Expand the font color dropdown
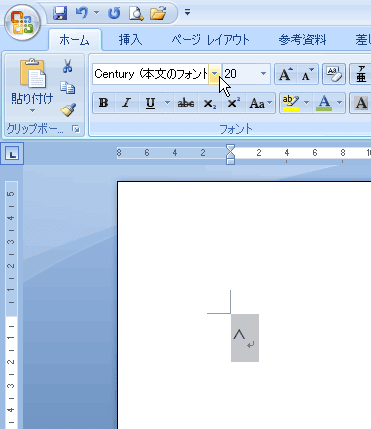 340,103
